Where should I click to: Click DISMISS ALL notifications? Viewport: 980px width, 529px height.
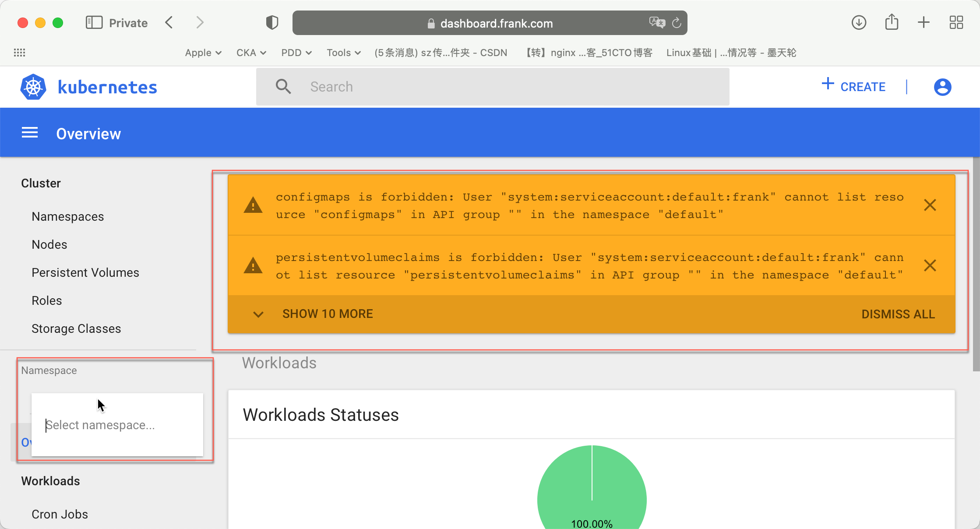coord(898,314)
